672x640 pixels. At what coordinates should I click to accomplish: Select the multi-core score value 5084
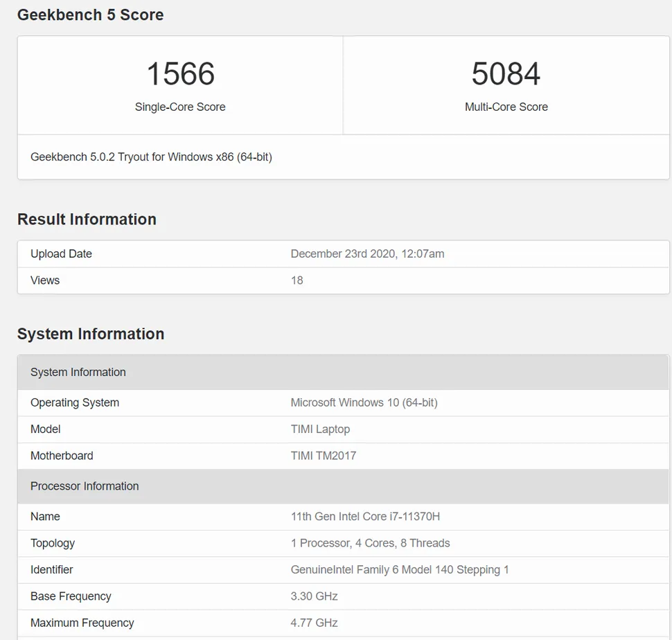pyautogui.click(x=506, y=73)
